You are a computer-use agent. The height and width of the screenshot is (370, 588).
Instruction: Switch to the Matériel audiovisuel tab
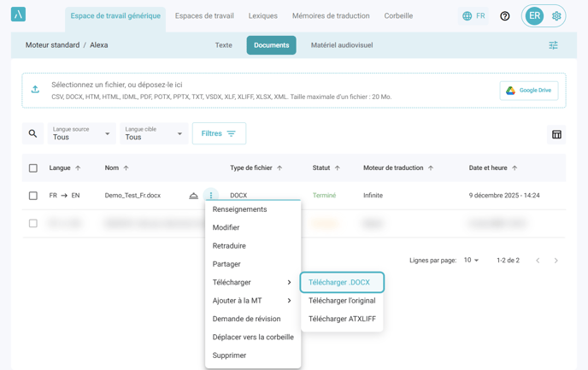tap(342, 45)
